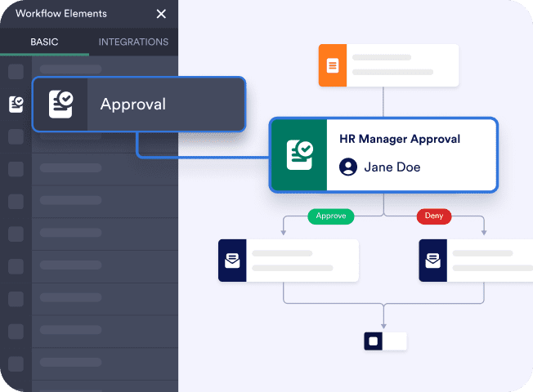Select the HR Manager Approval title
Image resolution: width=533 pixels, height=392 pixels.
[x=399, y=139]
